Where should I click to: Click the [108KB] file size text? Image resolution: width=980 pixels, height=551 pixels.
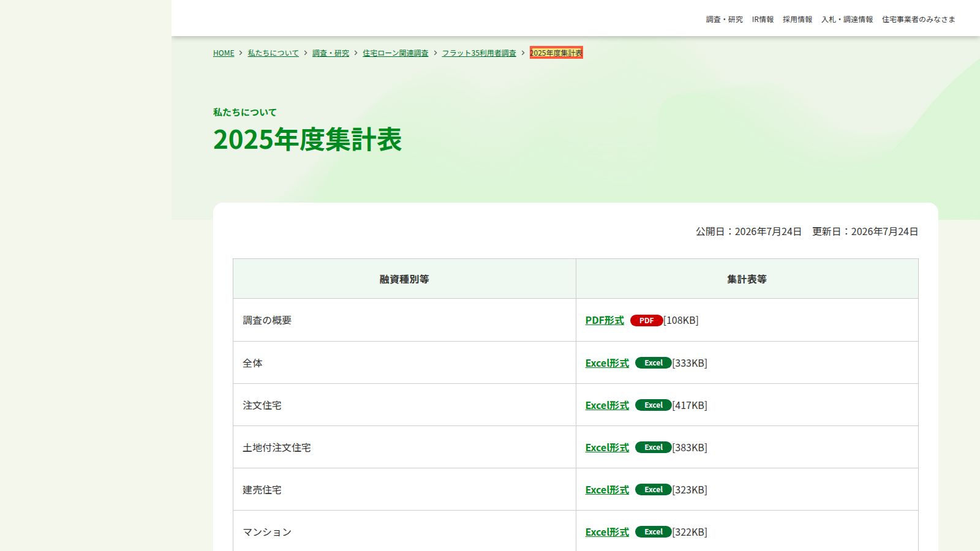point(681,320)
